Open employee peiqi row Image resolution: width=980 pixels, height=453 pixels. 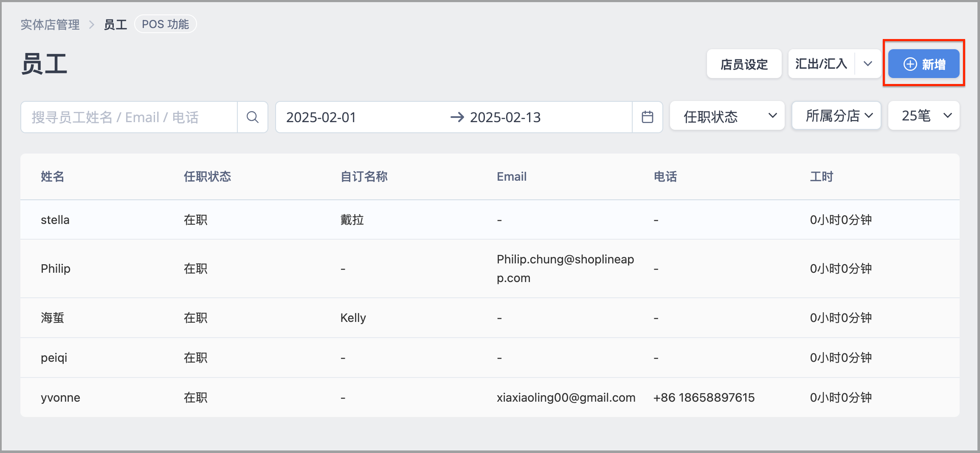[490, 358]
